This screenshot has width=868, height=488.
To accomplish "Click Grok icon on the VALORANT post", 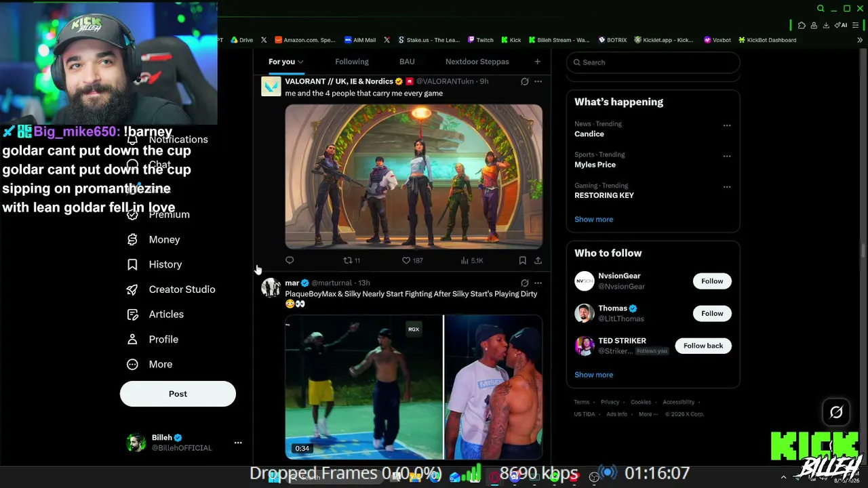I will (524, 81).
